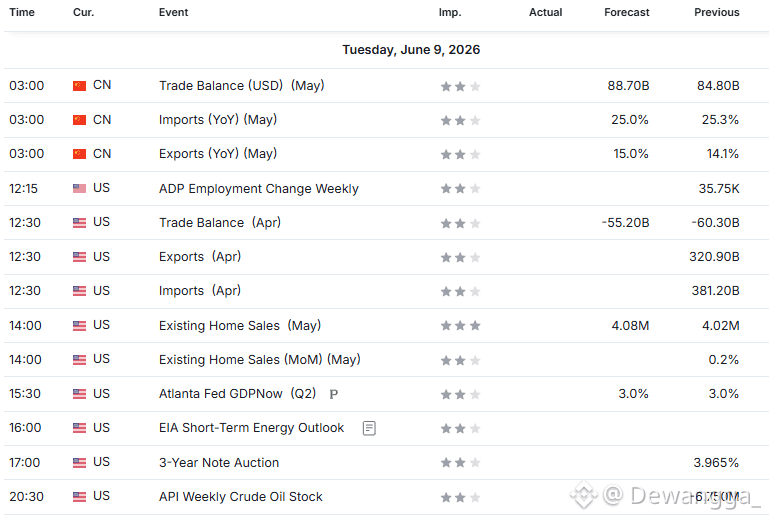Click the Forecast column header
The height and width of the screenshot is (520, 769).
626,12
